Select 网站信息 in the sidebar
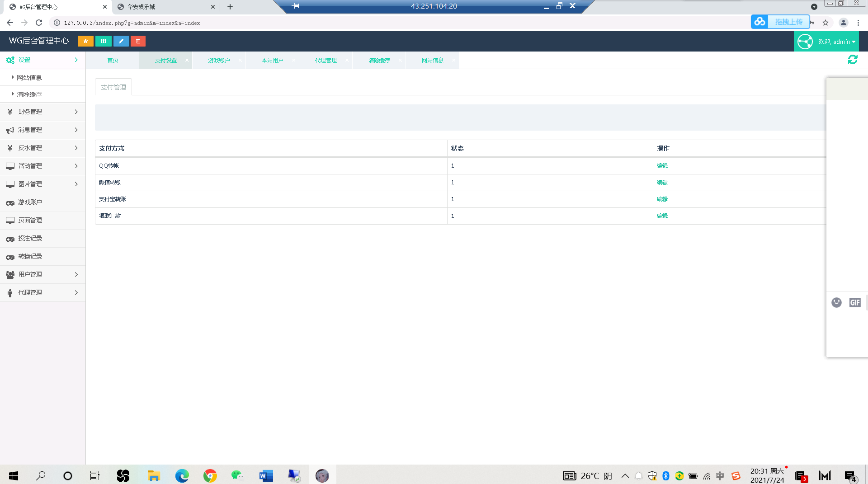The width and height of the screenshot is (868, 484). pos(29,78)
